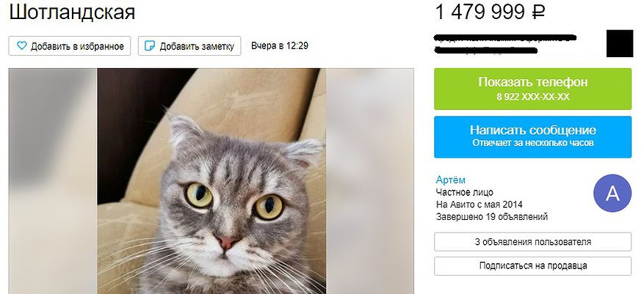Click the posting time Вчера в 12:29

(280, 46)
